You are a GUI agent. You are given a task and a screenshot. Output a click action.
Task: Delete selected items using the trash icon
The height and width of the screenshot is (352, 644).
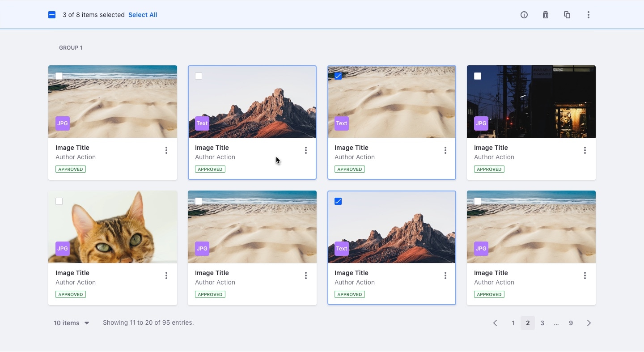(545, 15)
